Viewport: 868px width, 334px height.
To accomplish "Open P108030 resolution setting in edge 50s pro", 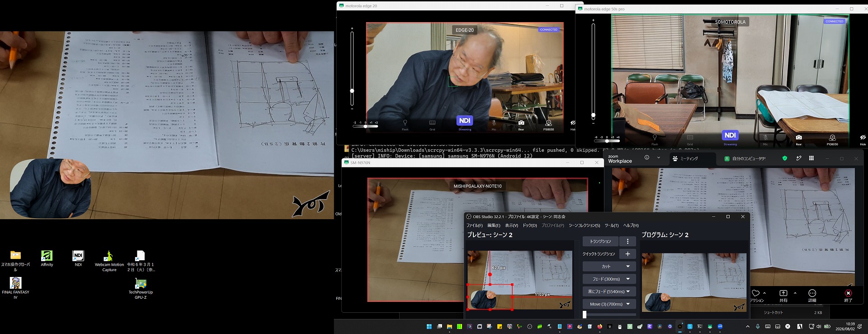I will click(x=832, y=139).
